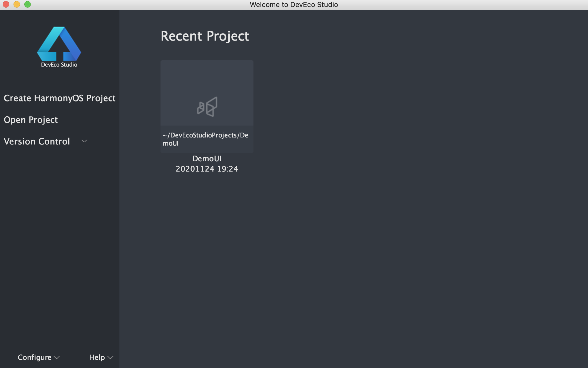Viewport: 588px width, 368px height.
Task: Click Create HarmonyOS Project
Action: (x=60, y=98)
